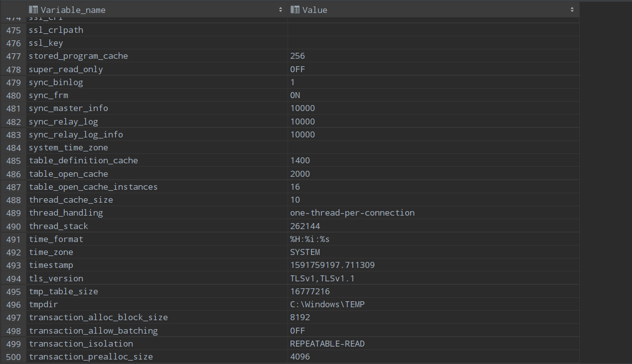This screenshot has width=632, height=364.
Task: Click the sync_frm ON value cell
Action: tap(295, 95)
